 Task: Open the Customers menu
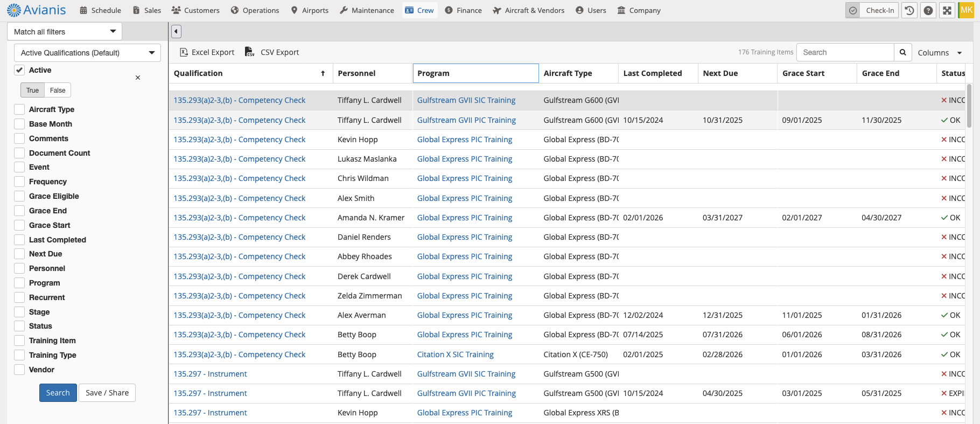(x=195, y=10)
